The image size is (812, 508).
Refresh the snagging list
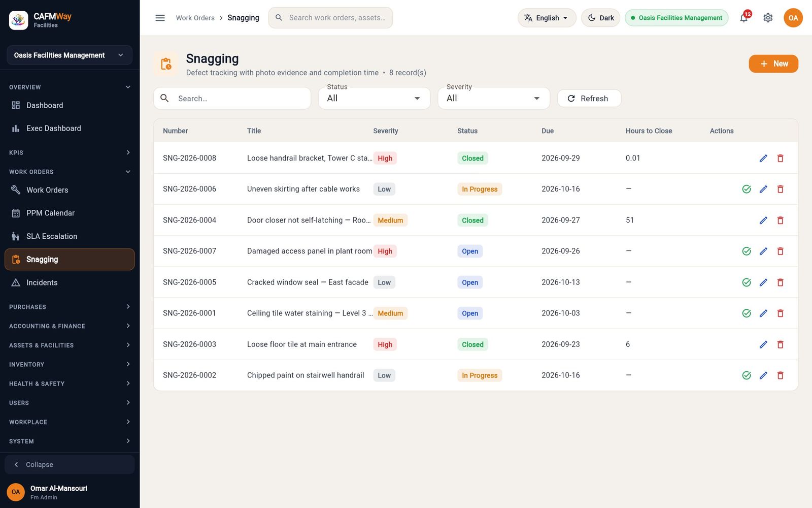589,99
